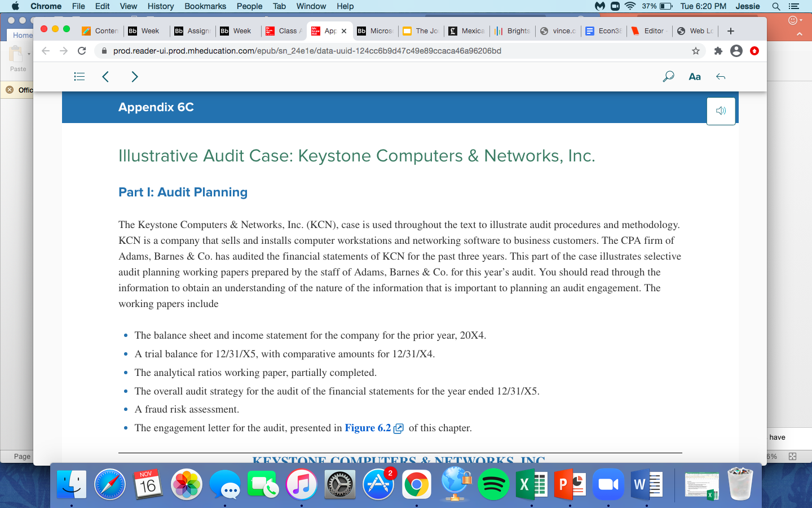This screenshot has width=812, height=508.
Task: Open Spotlight search in the menu bar
Action: [x=776, y=6]
